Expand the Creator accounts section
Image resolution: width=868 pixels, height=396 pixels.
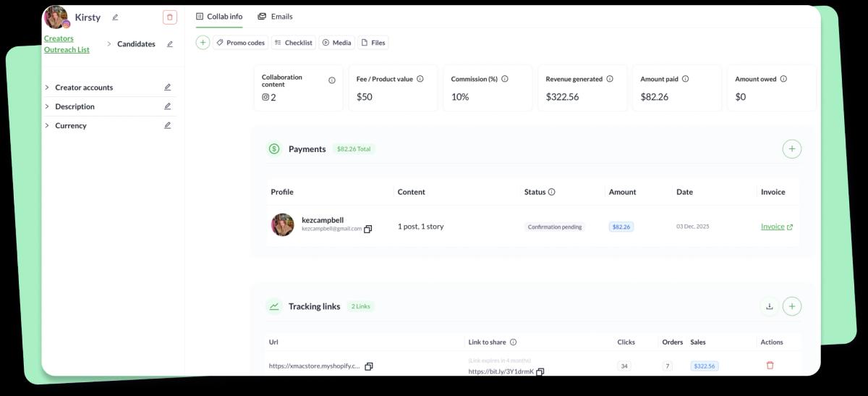(x=47, y=88)
